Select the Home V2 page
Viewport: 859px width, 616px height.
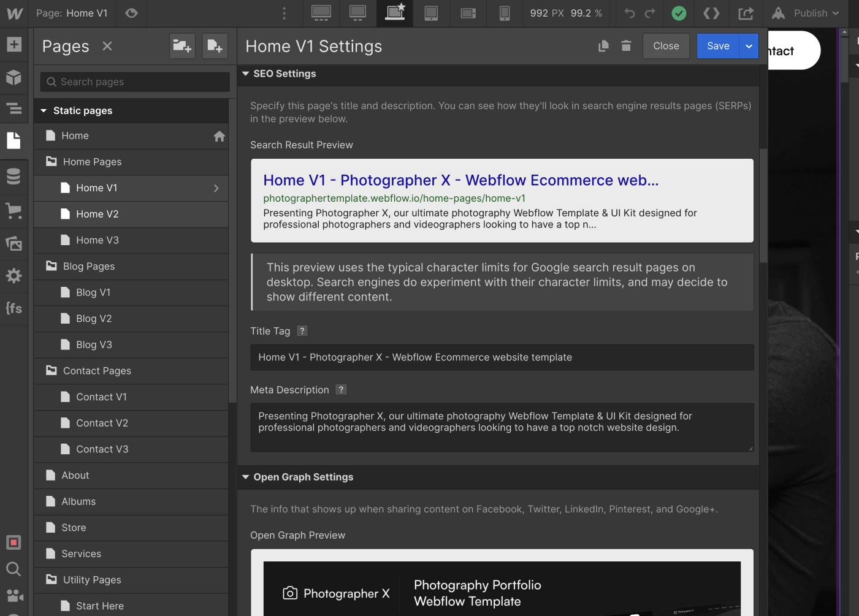point(131,214)
